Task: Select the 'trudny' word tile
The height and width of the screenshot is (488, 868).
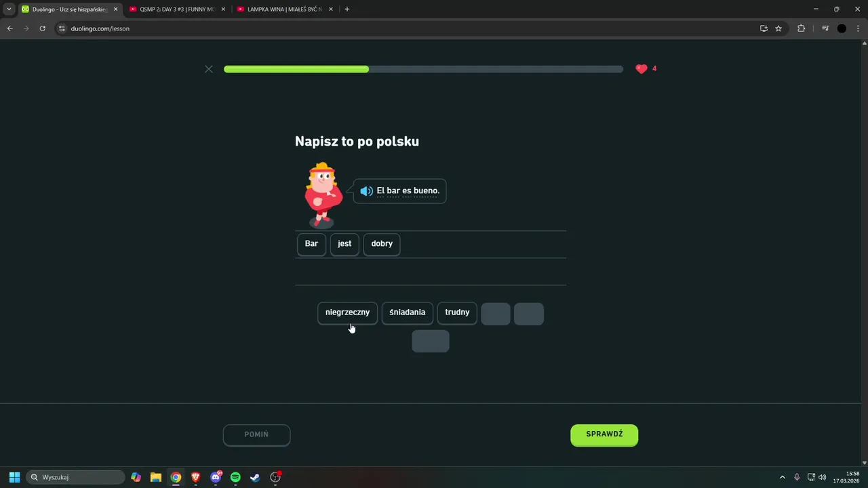Action: point(457,312)
